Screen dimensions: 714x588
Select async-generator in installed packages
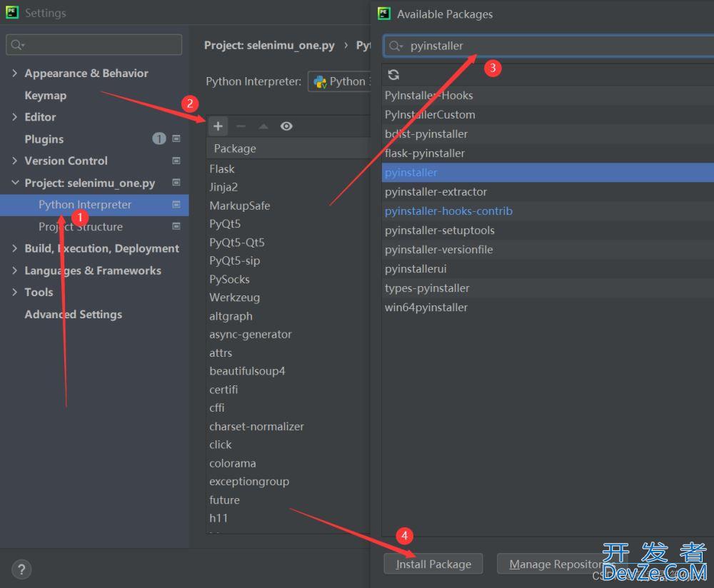tap(288, 334)
